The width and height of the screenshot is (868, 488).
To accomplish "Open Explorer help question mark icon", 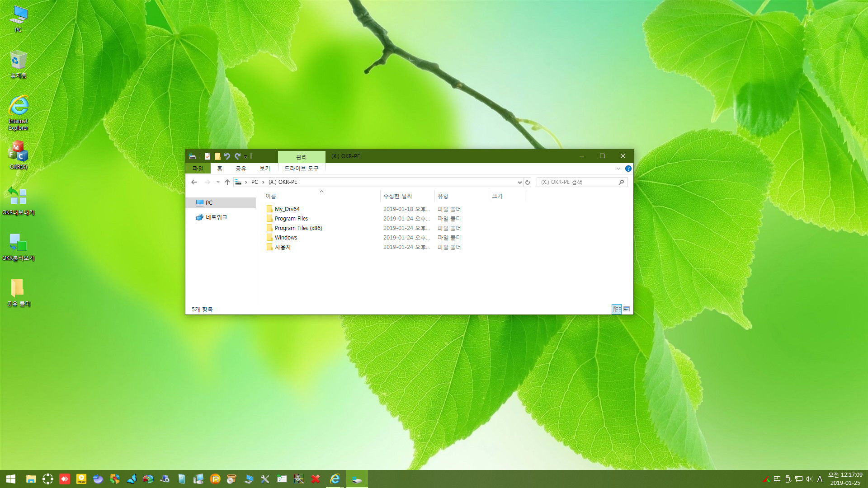I will click(628, 169).
